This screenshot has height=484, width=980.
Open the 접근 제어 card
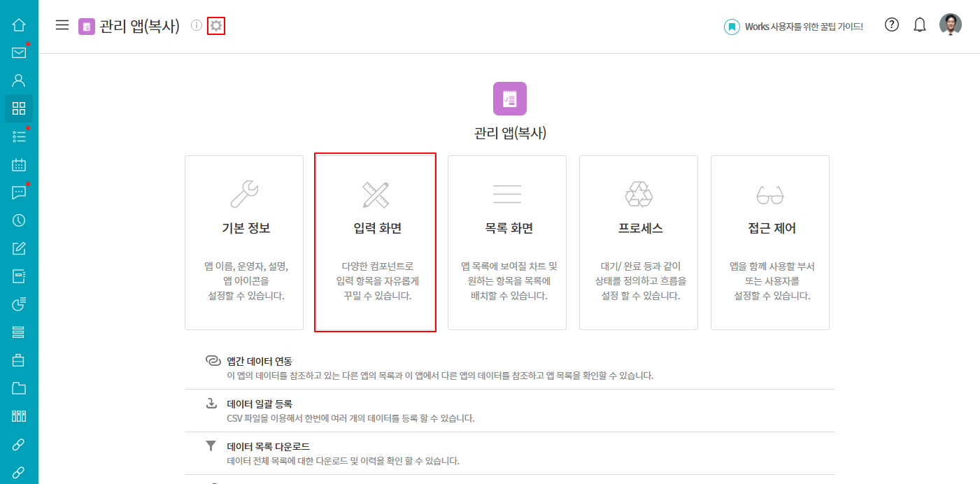click(770, 242)
